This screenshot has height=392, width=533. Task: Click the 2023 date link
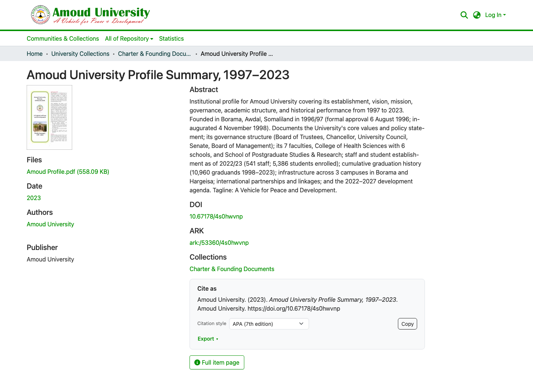pos(34,198)
